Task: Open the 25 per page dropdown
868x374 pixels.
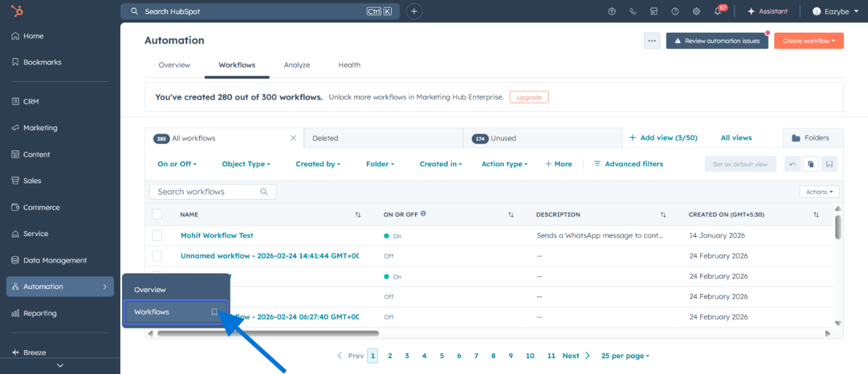Action: [x=625, y=356]
